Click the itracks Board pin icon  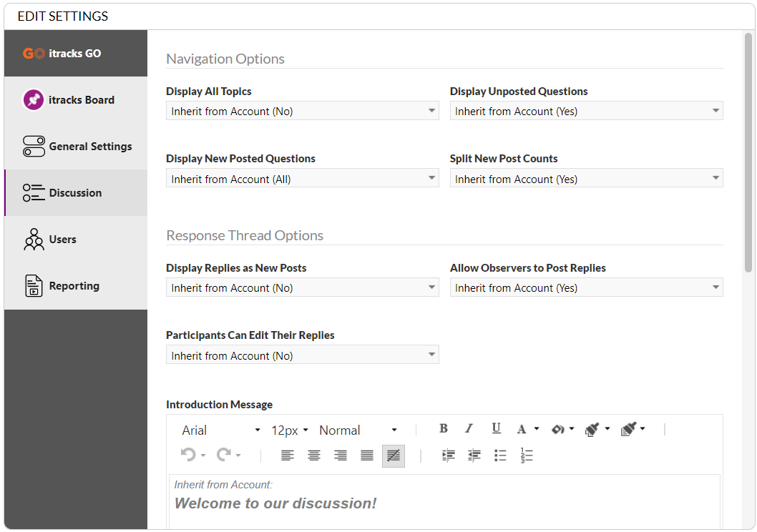pos(34,100)
